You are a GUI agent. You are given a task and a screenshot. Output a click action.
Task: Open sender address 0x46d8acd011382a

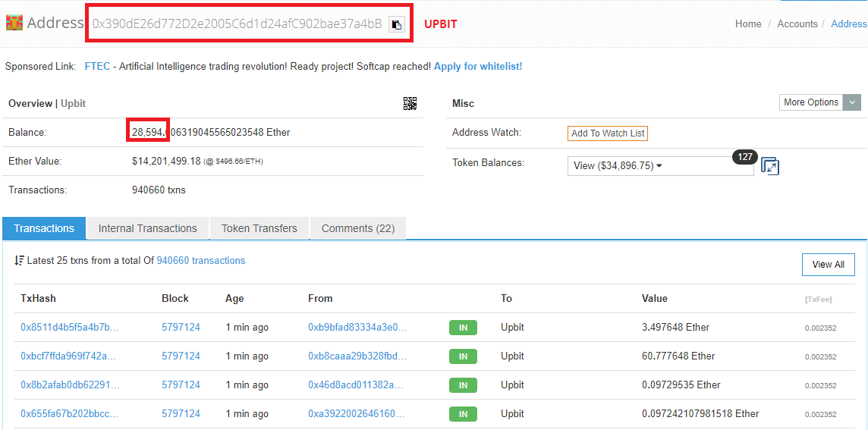[357, 384]
